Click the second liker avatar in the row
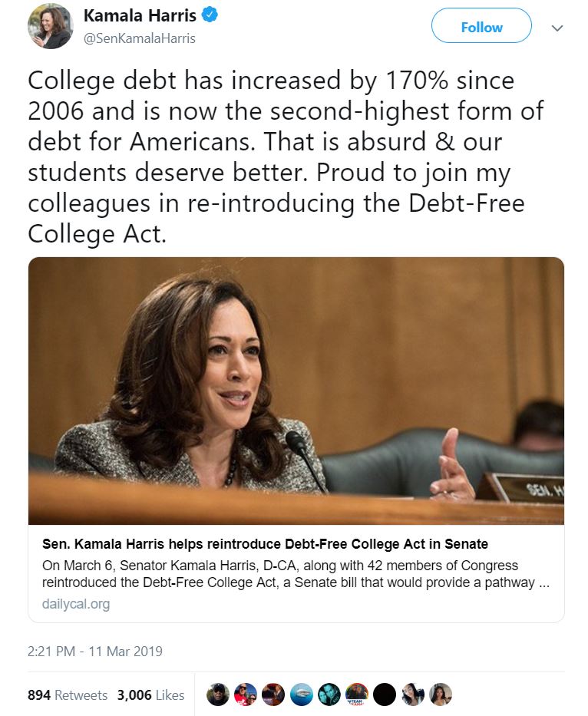The width and height of the screenshot is (588, 716). (x=246, y=695)
